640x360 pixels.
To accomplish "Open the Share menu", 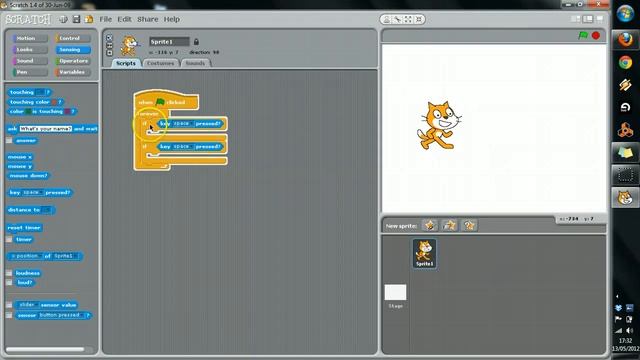I will click(x=147, y=19).
